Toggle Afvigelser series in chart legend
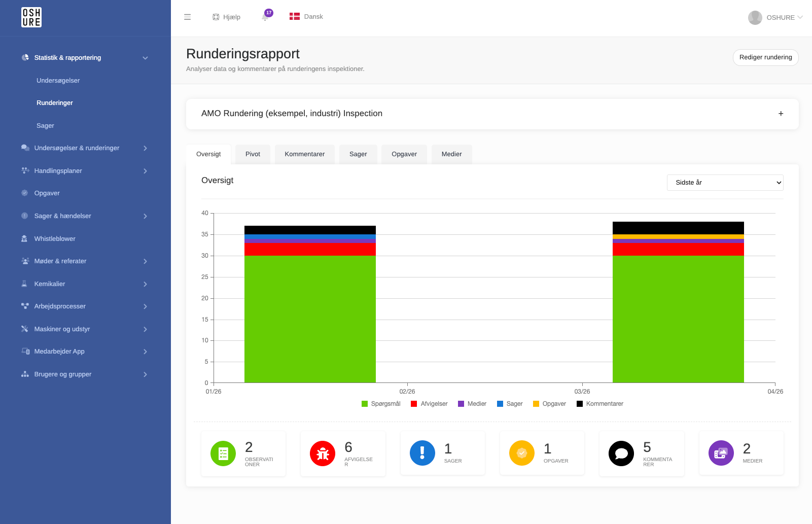Image resolution: width=812 pixels, height=524 pixels. point(429,404)
